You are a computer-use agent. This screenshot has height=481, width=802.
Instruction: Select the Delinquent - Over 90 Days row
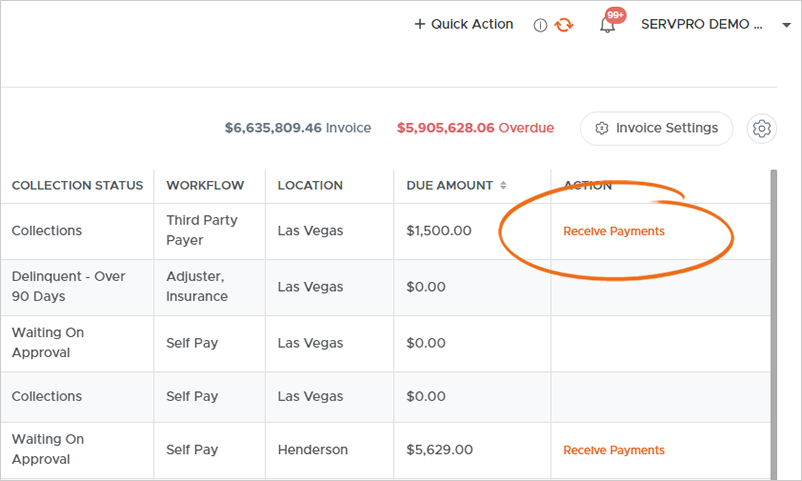point(69,286)
